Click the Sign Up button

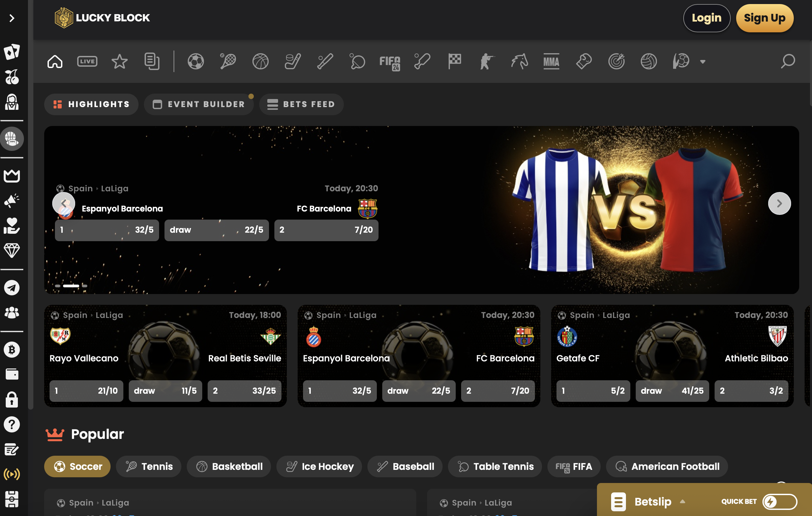[x=764, y=18]
